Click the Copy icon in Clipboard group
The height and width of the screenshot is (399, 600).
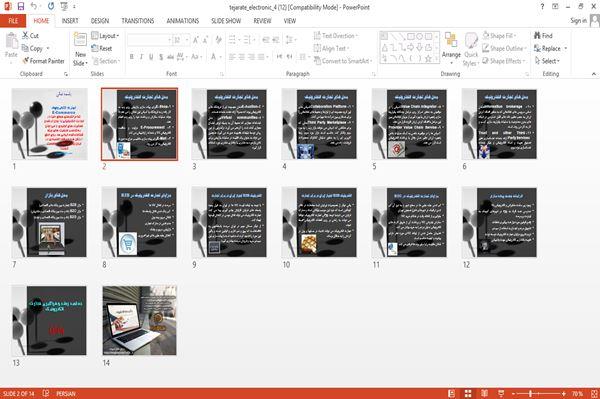[25, 48]
